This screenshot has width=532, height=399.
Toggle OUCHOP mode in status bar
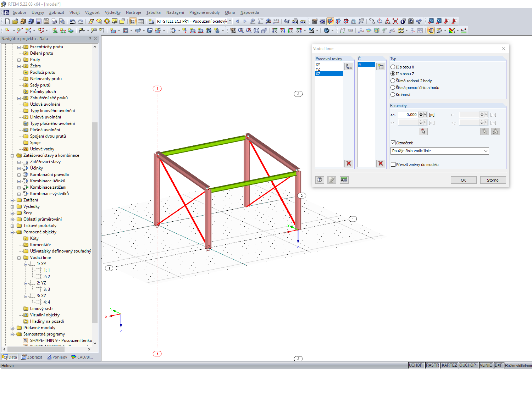(467, 365)
